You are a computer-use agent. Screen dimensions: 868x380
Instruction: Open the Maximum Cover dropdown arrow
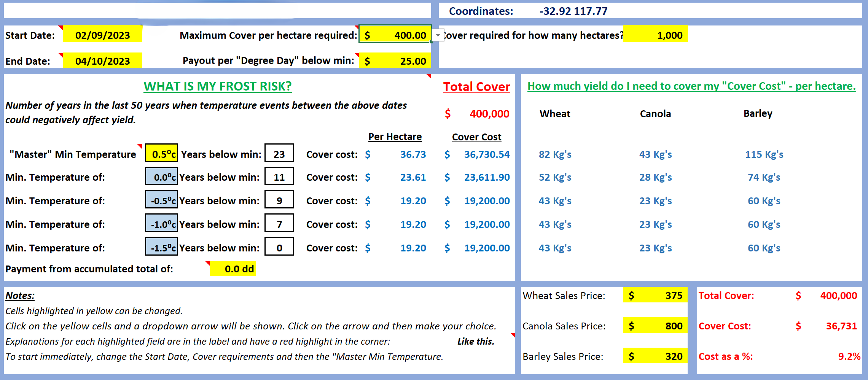pyautogui.click(x=438, y=35)
